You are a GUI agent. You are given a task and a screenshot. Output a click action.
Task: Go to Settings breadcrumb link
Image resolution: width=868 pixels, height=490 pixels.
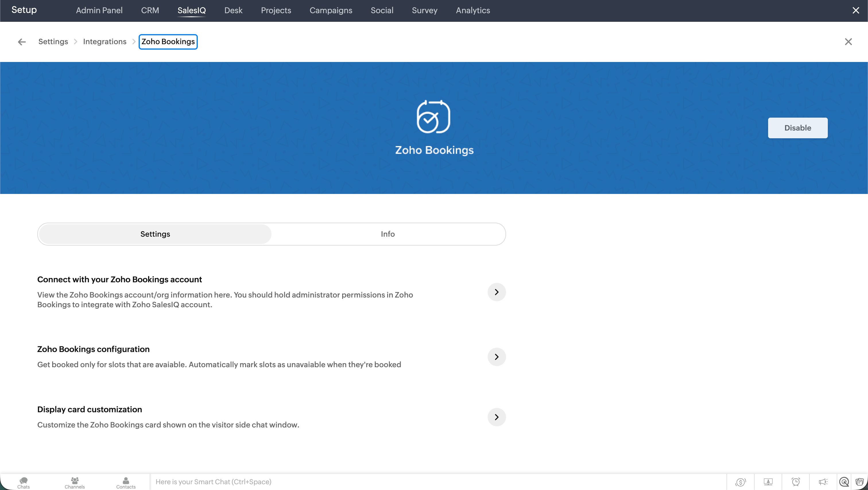point(53,42)
